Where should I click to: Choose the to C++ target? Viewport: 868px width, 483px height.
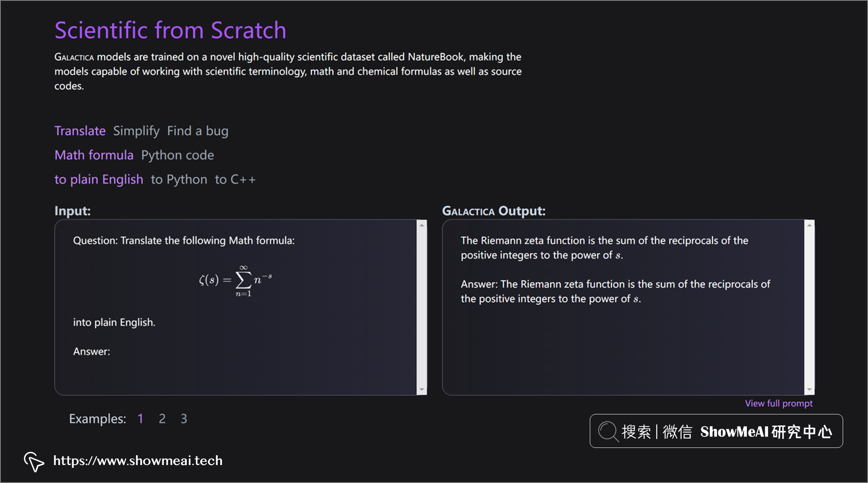click(235, 179)
